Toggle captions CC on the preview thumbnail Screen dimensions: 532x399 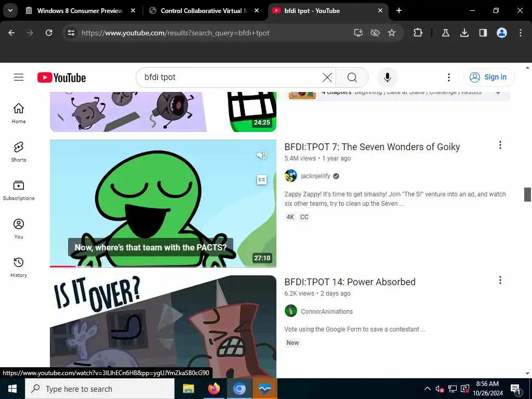[x=262, y=180]
